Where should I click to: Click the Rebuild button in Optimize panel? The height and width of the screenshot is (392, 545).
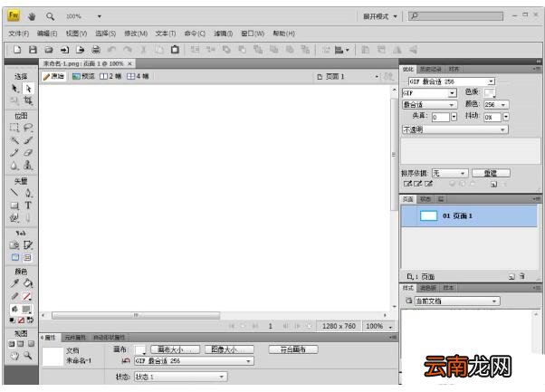[491, 173]
